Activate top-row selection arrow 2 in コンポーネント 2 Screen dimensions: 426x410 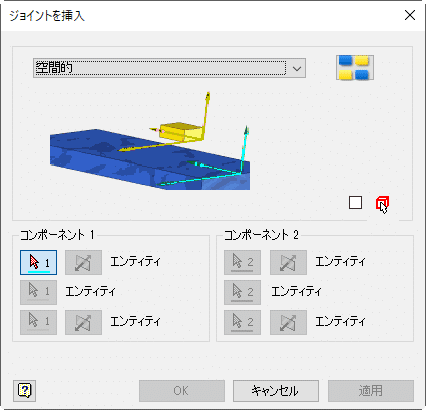coord(242,263)
